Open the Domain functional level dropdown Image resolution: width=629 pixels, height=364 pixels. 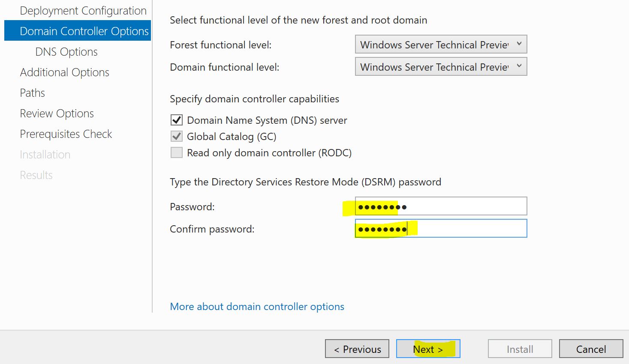click(x=441, y=67)
